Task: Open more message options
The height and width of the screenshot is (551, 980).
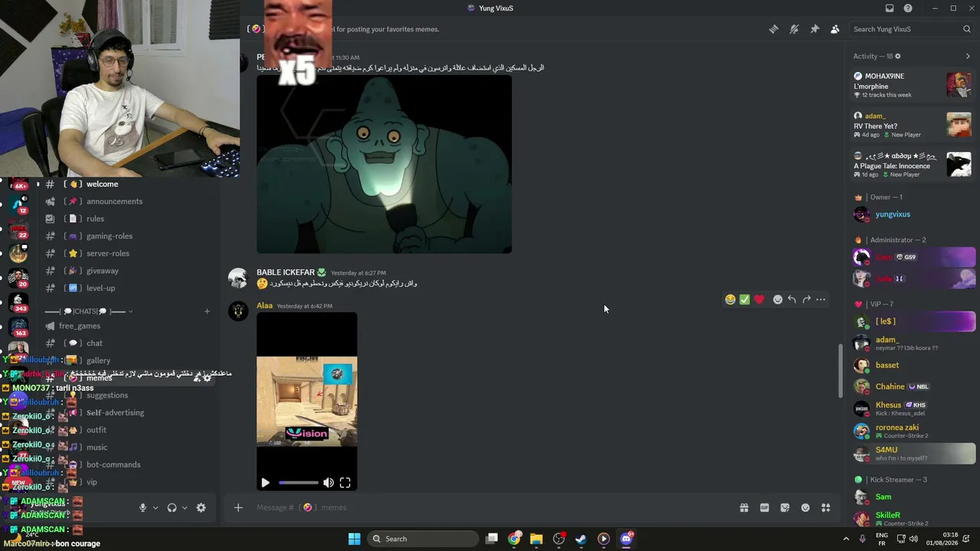Action: tap(821, 299)
